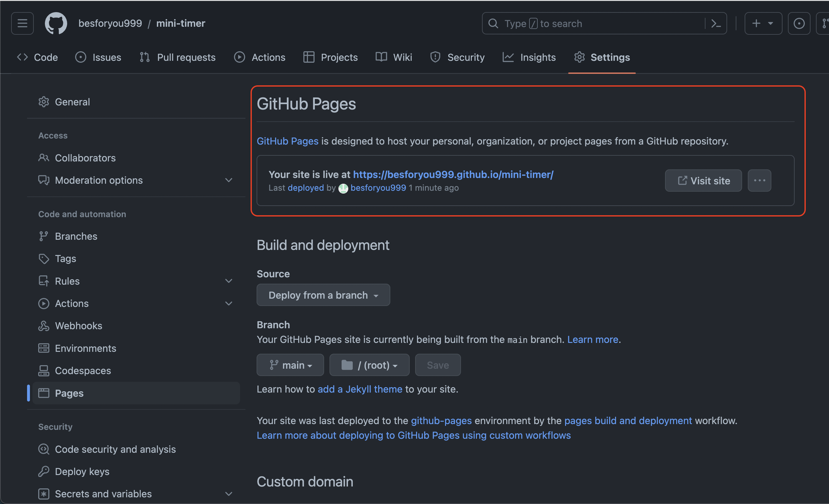Click the Moderation options comment icon
The height and width of the screenshot is (504, 829).
pyautogui.click(x=44, y=180)
